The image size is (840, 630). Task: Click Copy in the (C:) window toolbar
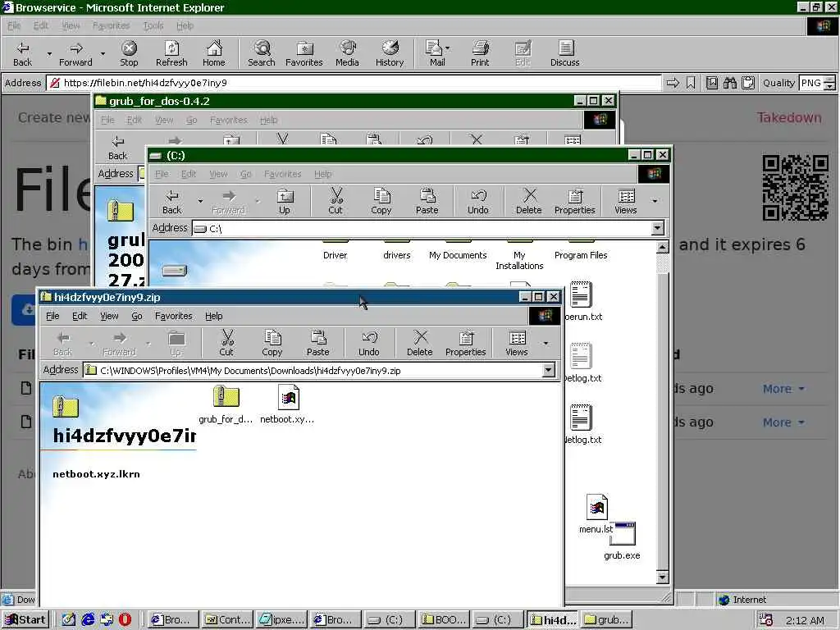(x=381, y=202)
